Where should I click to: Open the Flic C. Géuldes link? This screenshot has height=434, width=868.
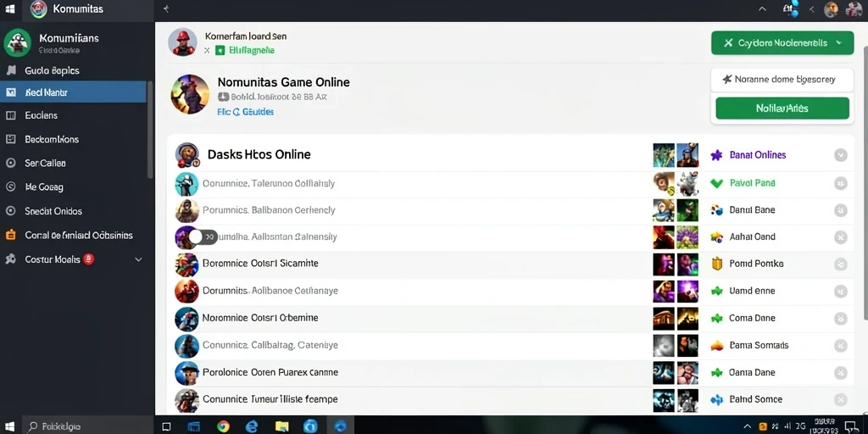point(245,111)
